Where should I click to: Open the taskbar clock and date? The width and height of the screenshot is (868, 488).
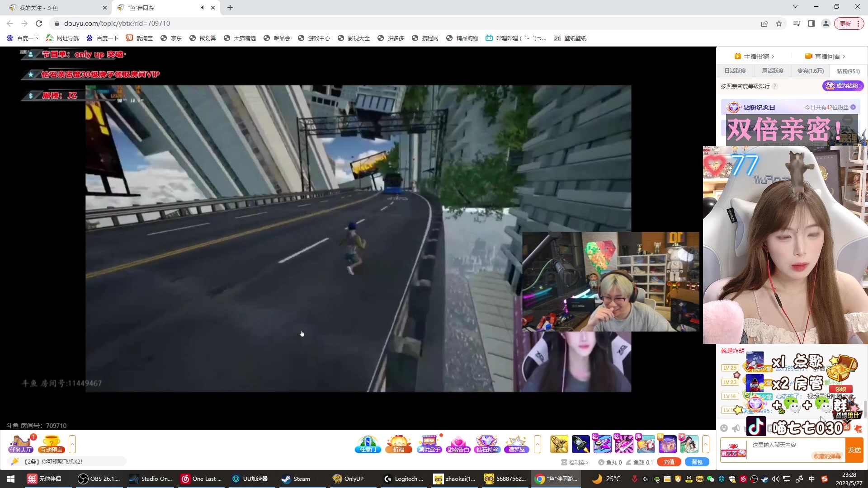coord(849,479)
